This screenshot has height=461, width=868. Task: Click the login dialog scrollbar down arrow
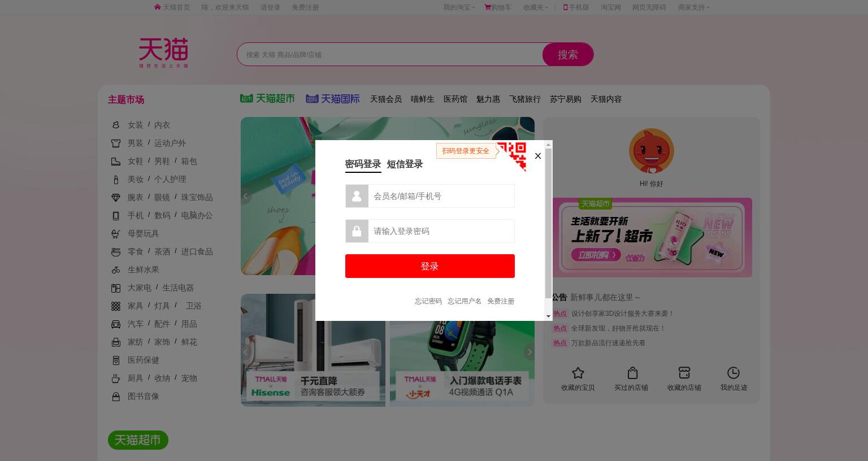pyautogui.click(x=548, y=316)
